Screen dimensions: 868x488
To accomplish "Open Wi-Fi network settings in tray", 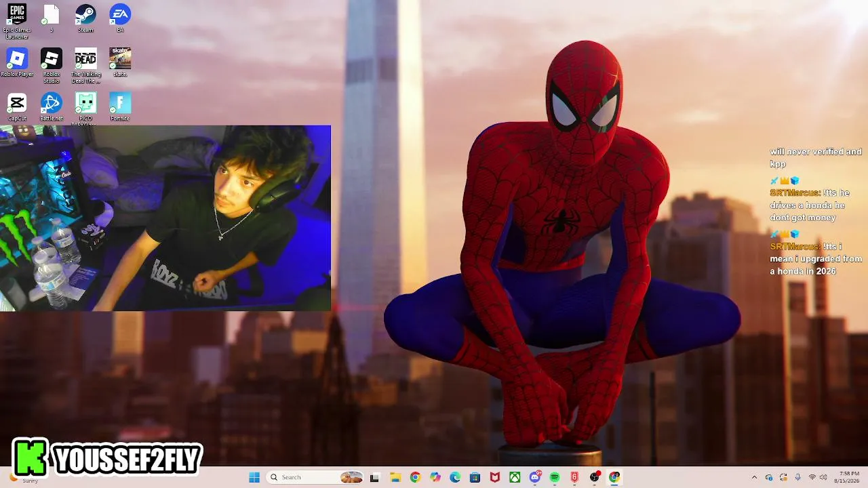I will (x=812, y=477).
